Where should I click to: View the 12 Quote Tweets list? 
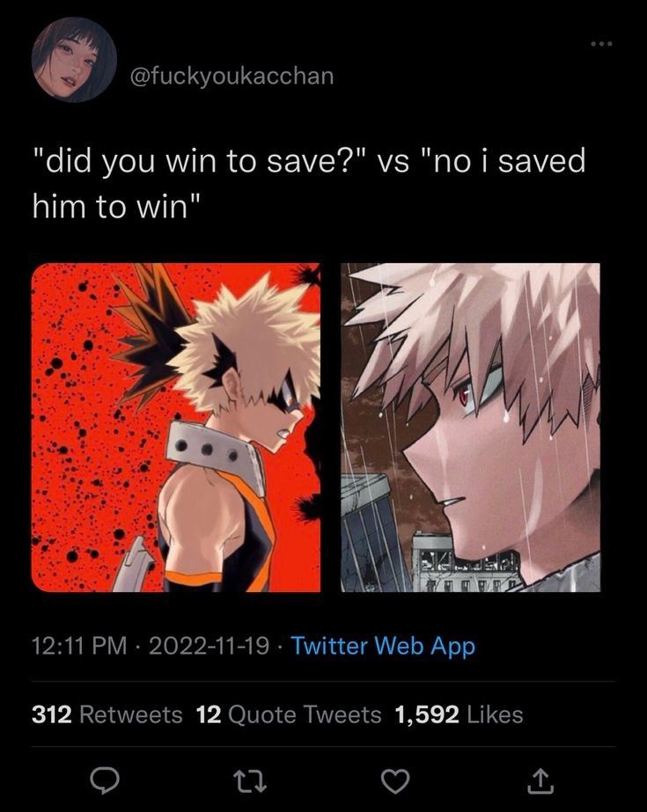289,714
